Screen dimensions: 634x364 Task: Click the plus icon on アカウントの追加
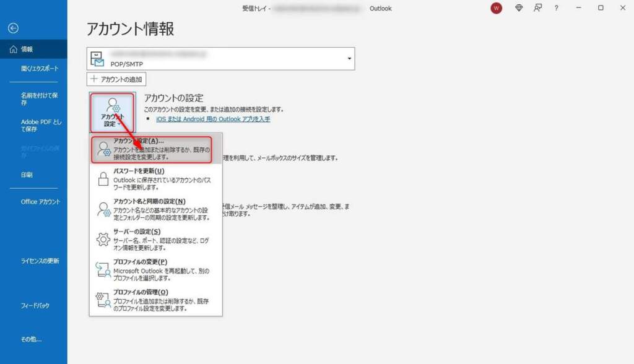click(94, 79)
